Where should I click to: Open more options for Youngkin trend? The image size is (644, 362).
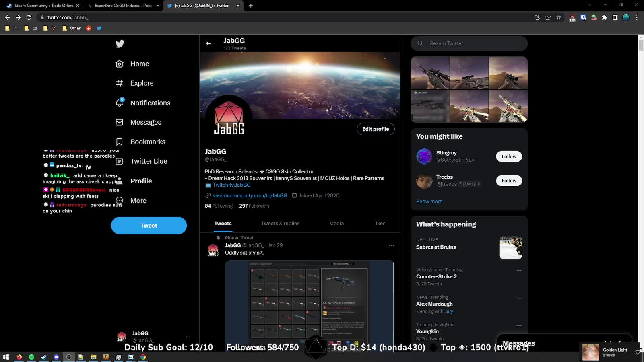(x=519, y=325)
